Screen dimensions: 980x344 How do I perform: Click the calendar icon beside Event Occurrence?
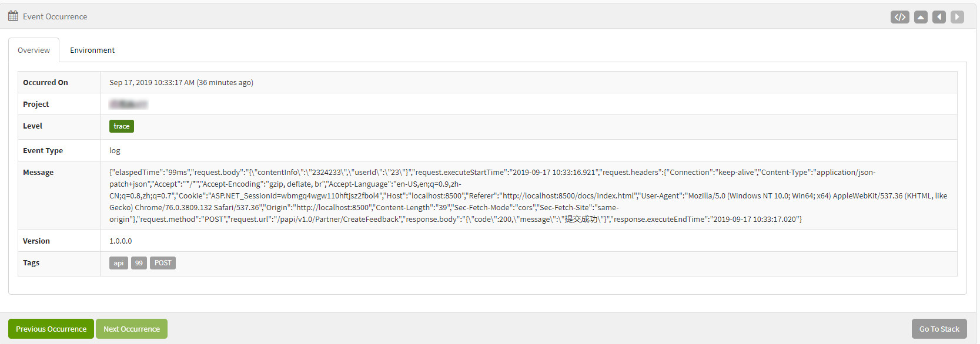tap(13, 16)
